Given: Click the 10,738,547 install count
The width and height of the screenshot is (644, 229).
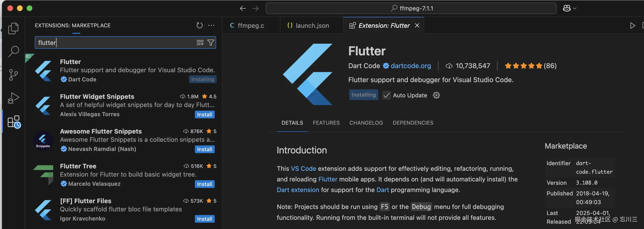Looking at the screenshot, I should 468,66.
